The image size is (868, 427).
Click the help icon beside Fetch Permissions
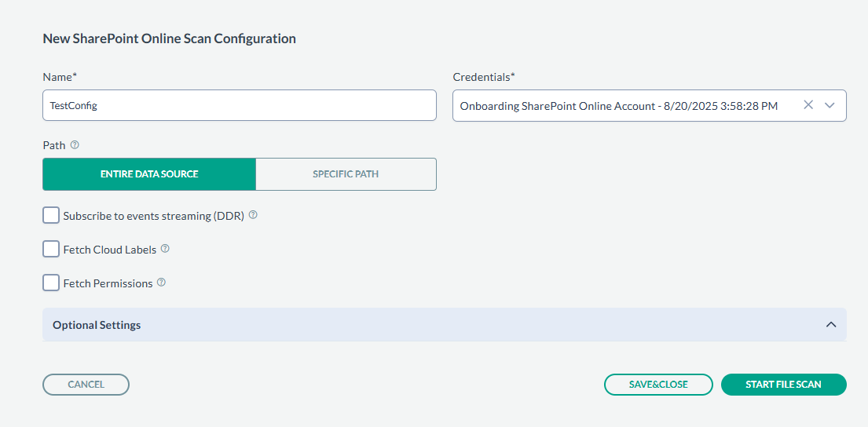tap(161, 283)
